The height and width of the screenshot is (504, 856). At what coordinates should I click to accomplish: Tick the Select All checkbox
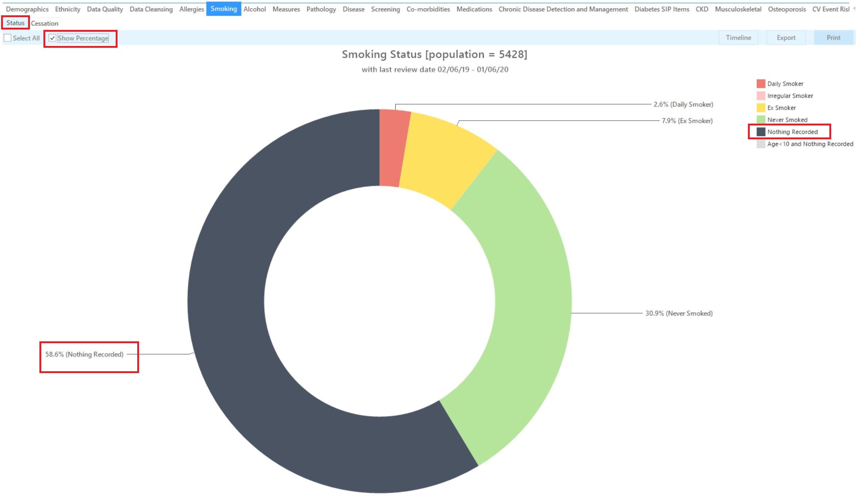[7, 38]
